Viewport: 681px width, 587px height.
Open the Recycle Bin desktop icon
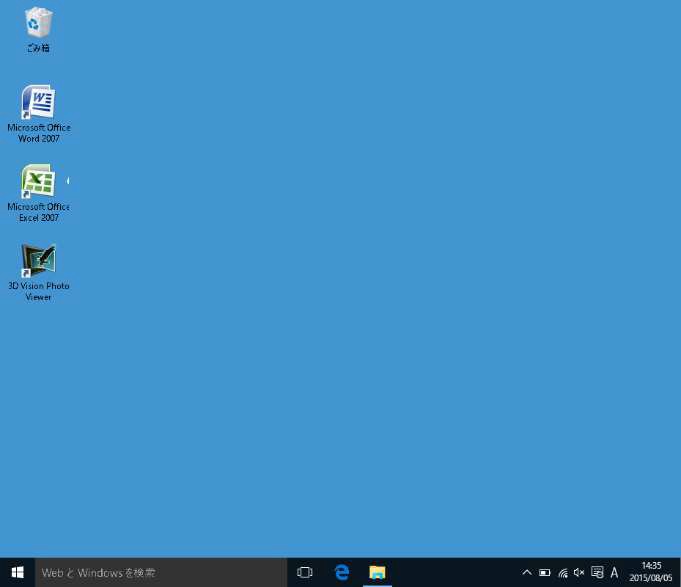click(39, 30)
